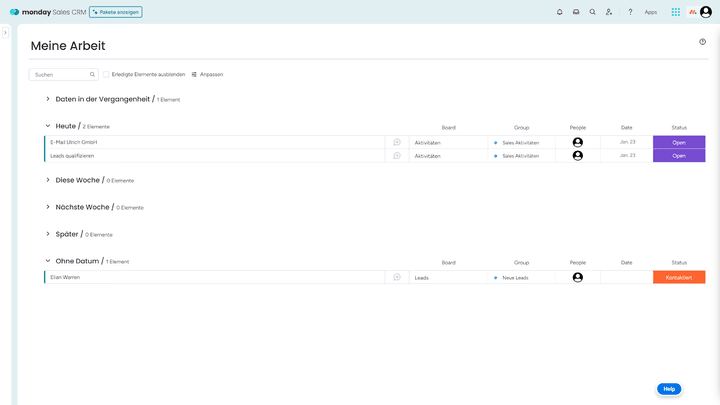Screen dimensions: 720x405
Task: Click the Pakete anzeigen button
Action: tap(116, 12)
